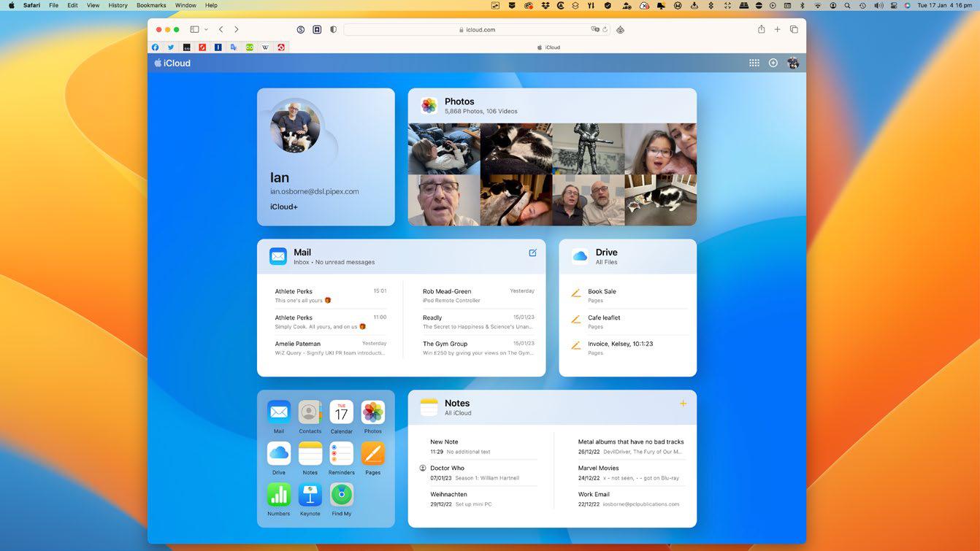This screenshot has height=551, width=980.
Task: Show Safari sidebar
Action: (194, 30)
